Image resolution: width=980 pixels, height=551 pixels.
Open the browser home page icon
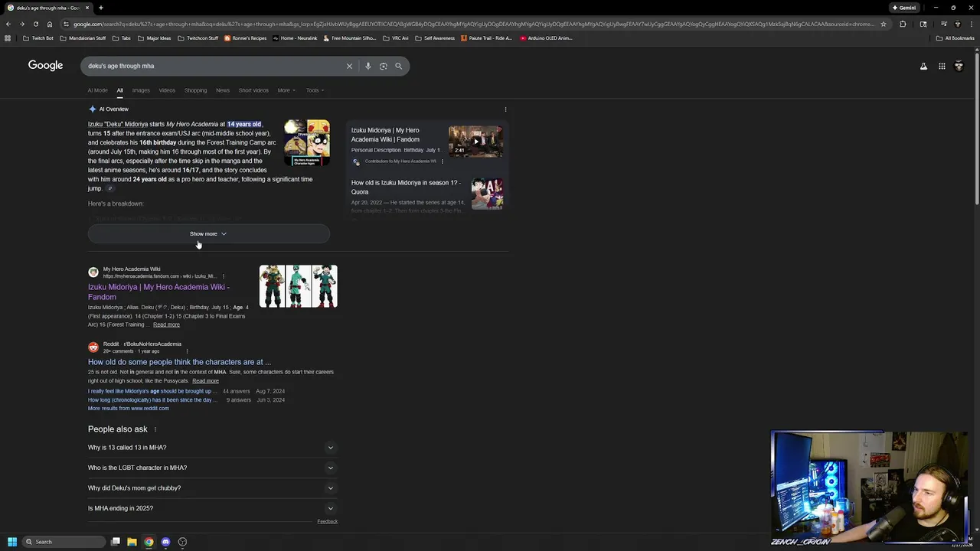tap(50, 24)
